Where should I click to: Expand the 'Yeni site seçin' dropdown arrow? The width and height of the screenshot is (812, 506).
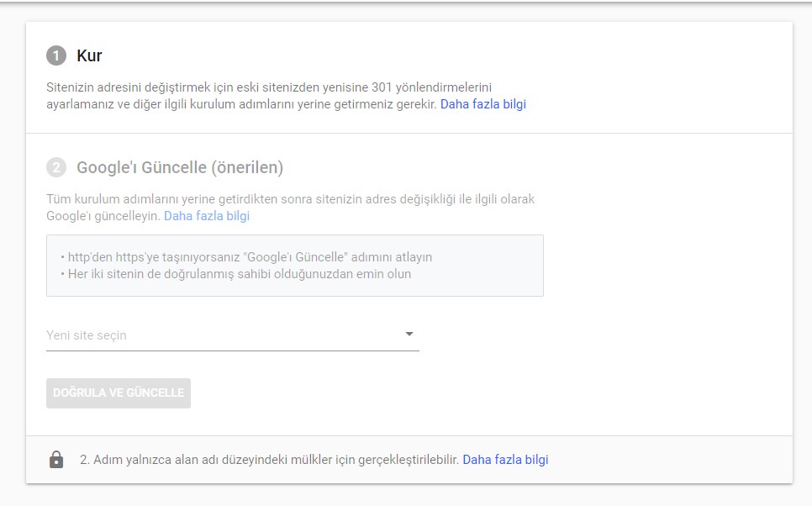click(409, 334)
